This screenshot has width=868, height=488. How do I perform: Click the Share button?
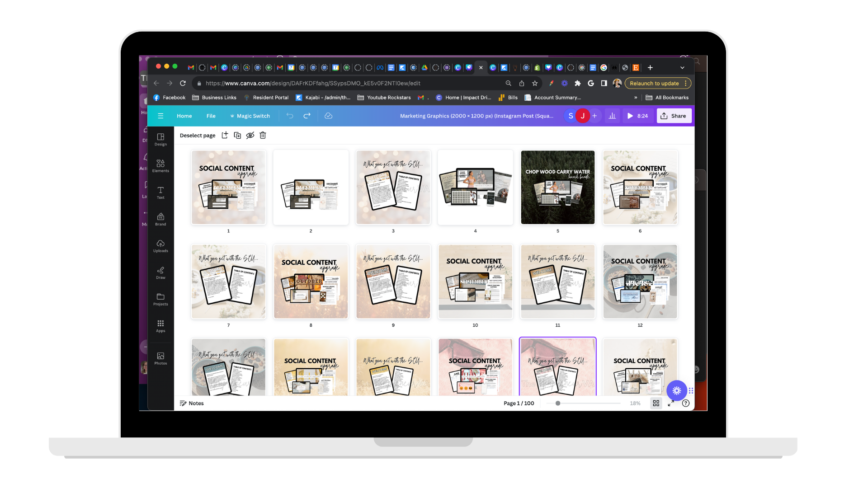pyautogui.click(x=674, y=116)
